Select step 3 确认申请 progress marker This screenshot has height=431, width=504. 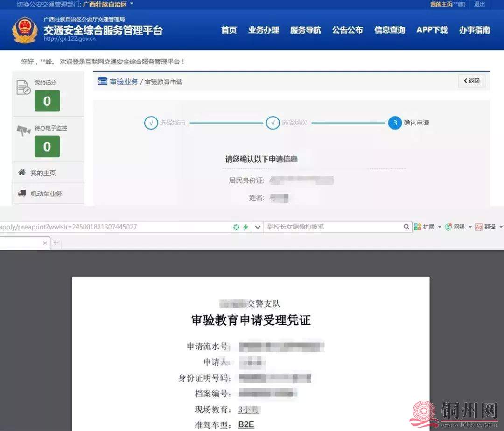395,123
